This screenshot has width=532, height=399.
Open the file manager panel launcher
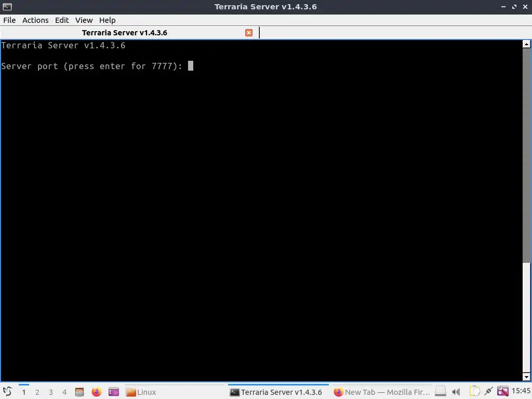coord(79,392)
